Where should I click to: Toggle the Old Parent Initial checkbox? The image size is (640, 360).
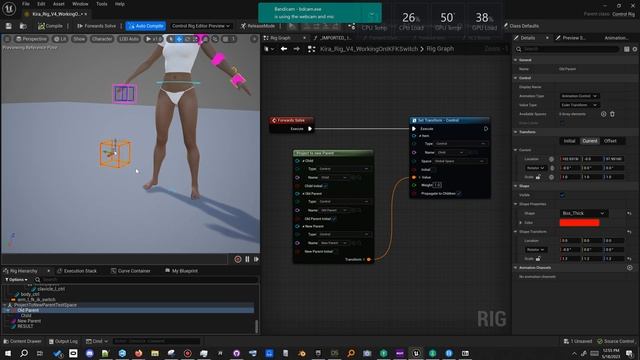[334, 219]
